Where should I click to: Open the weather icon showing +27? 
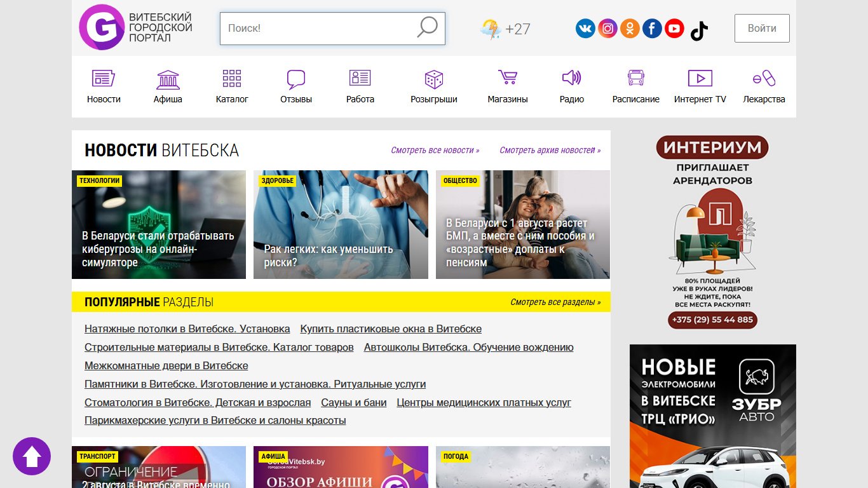491,29
